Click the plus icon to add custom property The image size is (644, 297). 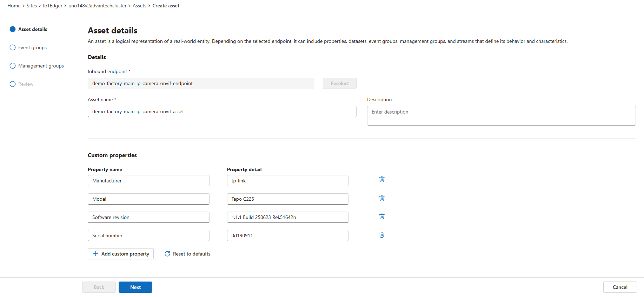pyautogui.click(x=95, y=254)
